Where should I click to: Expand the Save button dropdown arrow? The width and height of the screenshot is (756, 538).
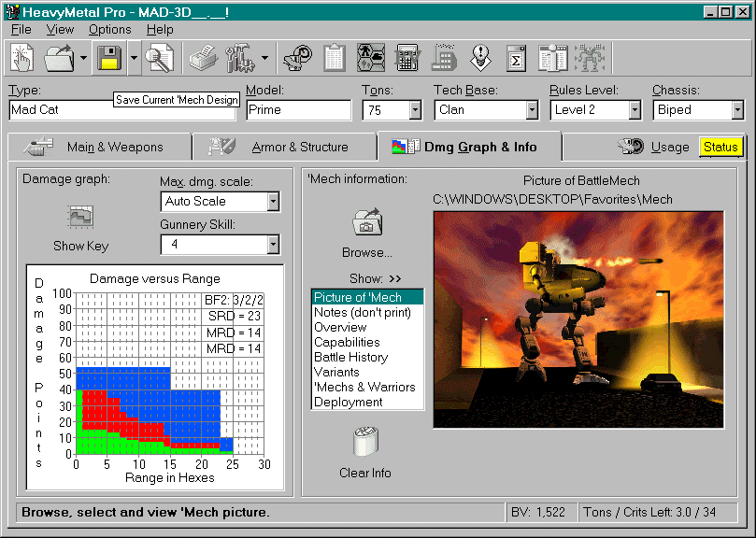click(x=134, y=58)
